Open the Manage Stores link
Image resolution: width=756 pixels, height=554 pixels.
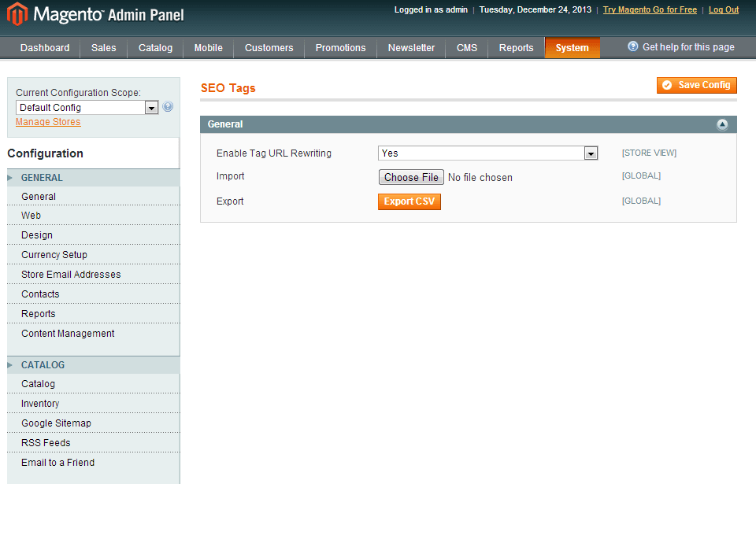pos(48,122)
